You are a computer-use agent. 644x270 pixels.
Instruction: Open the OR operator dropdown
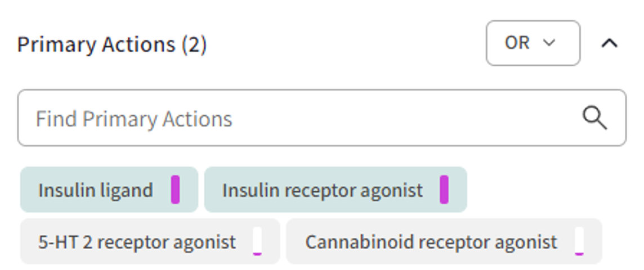pos(533,43)
